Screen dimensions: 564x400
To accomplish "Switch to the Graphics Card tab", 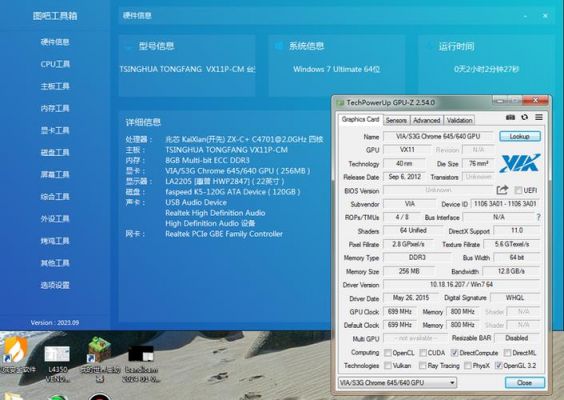I will click(360, 119).
